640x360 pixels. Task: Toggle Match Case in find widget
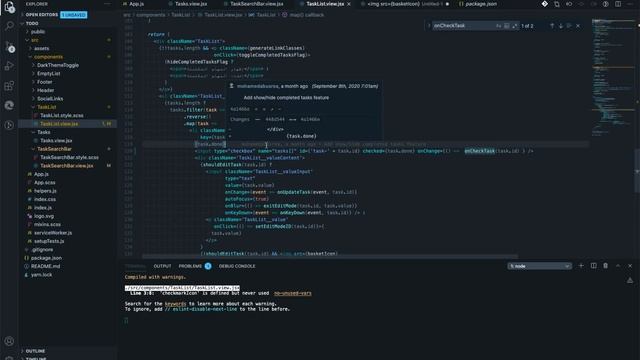[x=498, y=26]
